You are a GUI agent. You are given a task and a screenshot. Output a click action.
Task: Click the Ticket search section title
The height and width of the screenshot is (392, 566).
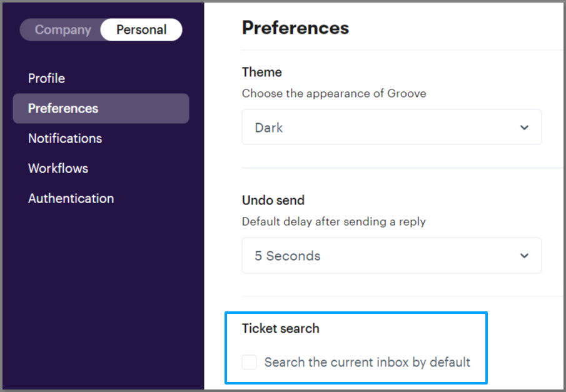pos(280,328)
